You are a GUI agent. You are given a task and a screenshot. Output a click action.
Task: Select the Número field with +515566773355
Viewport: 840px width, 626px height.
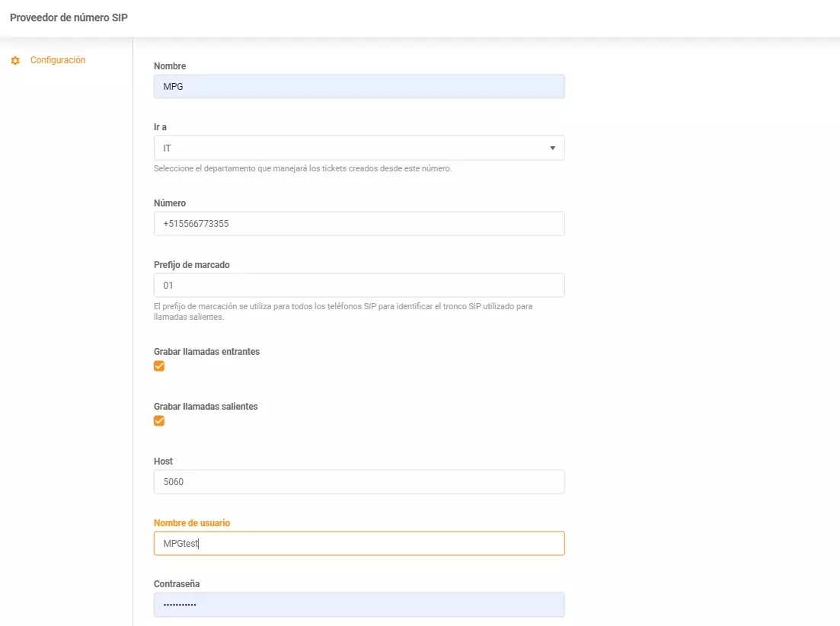(x=358, y=223)
